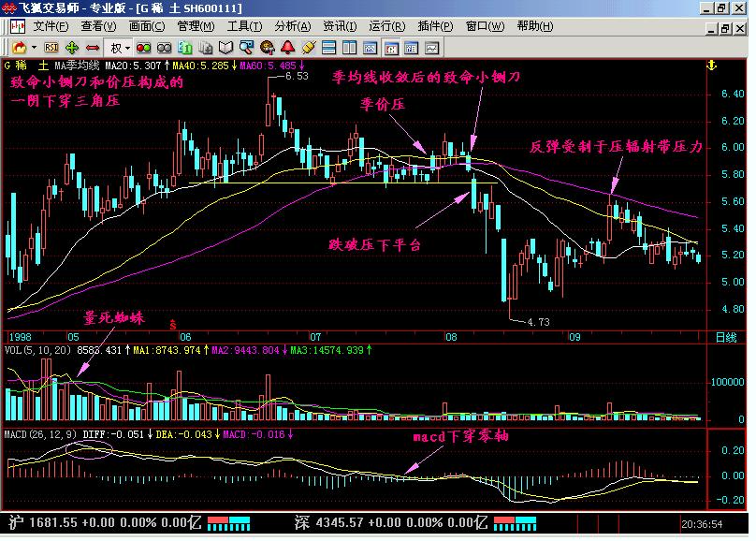Open the 文件(F) menu
Viewport: 756px width, 541px height.
(x=51, y=26)
